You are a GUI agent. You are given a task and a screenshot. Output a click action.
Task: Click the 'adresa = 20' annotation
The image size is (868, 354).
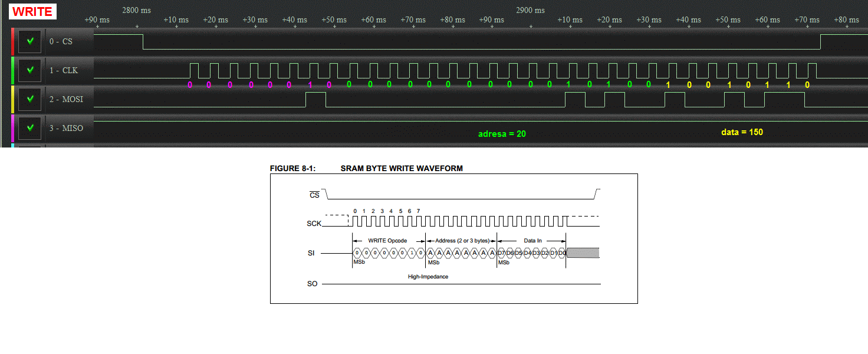click(x=502, y=134)
